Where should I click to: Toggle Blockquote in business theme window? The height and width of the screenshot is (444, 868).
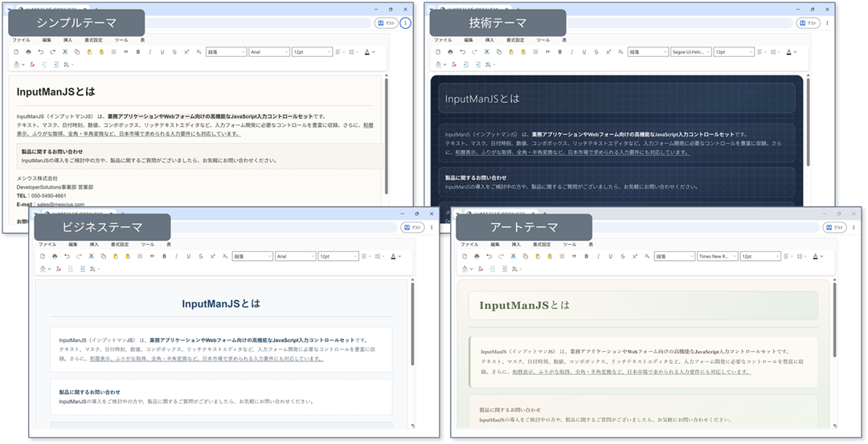152,257
